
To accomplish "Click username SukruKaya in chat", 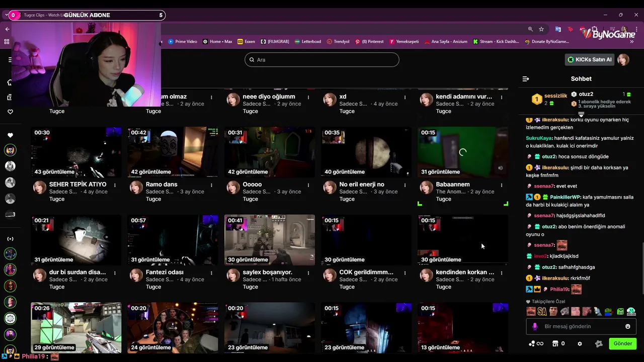I will point(539,138).
